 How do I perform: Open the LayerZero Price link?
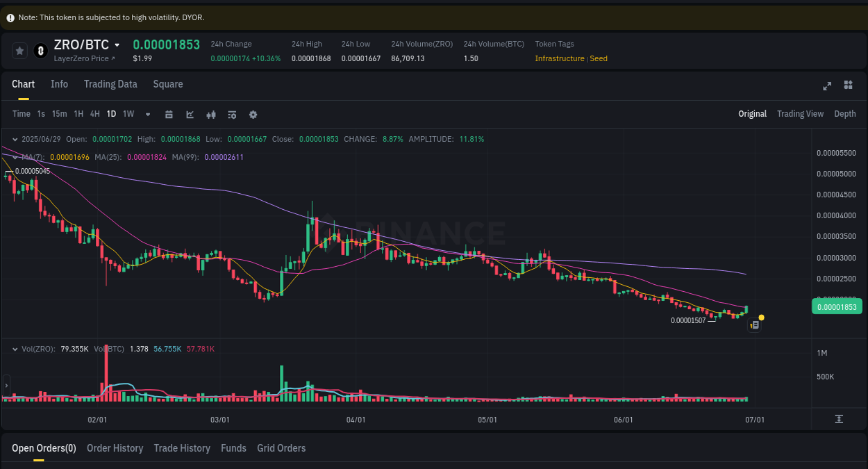tap(83, 58)
